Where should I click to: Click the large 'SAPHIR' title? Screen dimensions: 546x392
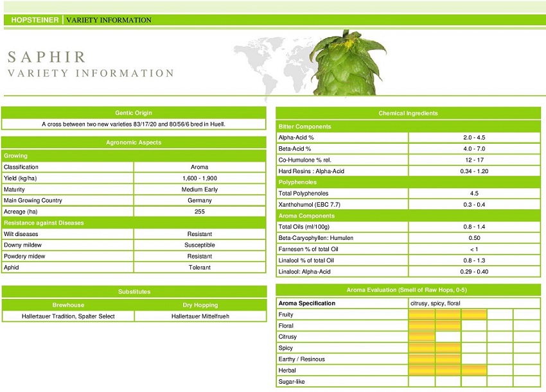(47, 57)
